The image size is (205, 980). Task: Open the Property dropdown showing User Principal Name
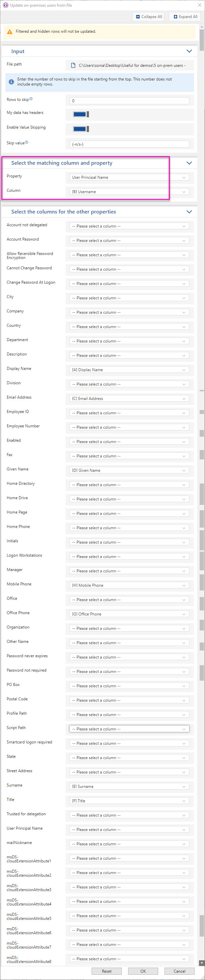(x=129, y=177)
